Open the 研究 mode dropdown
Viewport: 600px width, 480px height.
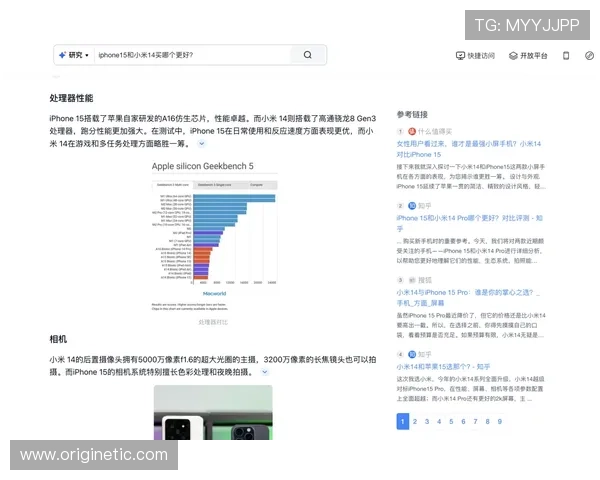point(74,55)
